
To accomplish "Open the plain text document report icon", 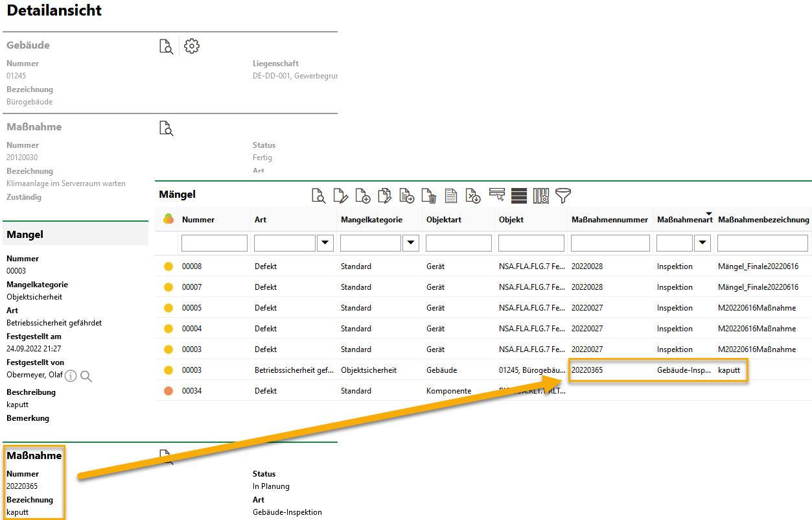I will coord(450,195).
